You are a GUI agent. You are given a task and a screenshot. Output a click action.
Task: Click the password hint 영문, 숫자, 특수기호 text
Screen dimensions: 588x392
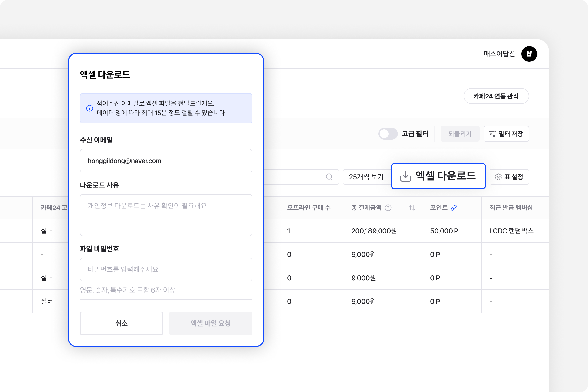click(127, 290)
